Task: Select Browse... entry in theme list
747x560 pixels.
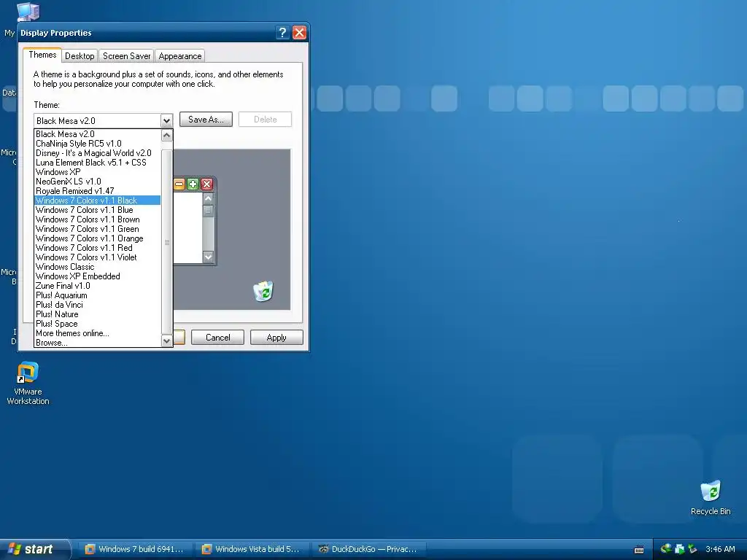Action: tap(97, 343)
